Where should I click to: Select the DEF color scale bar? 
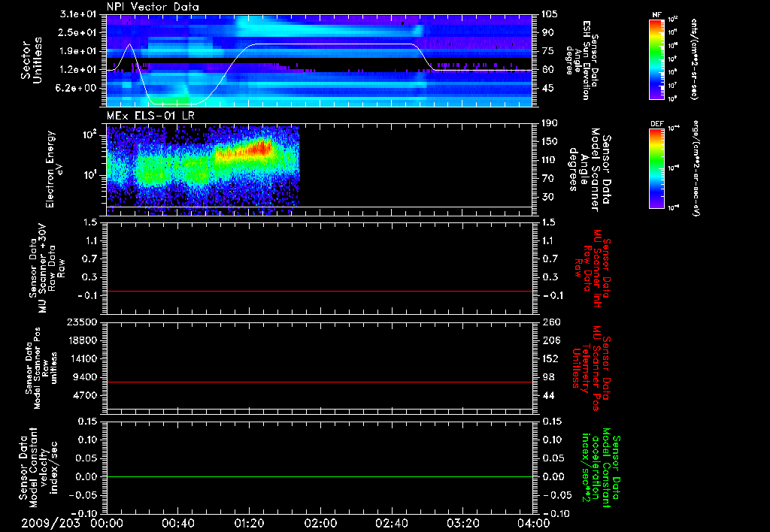[656, 168]
